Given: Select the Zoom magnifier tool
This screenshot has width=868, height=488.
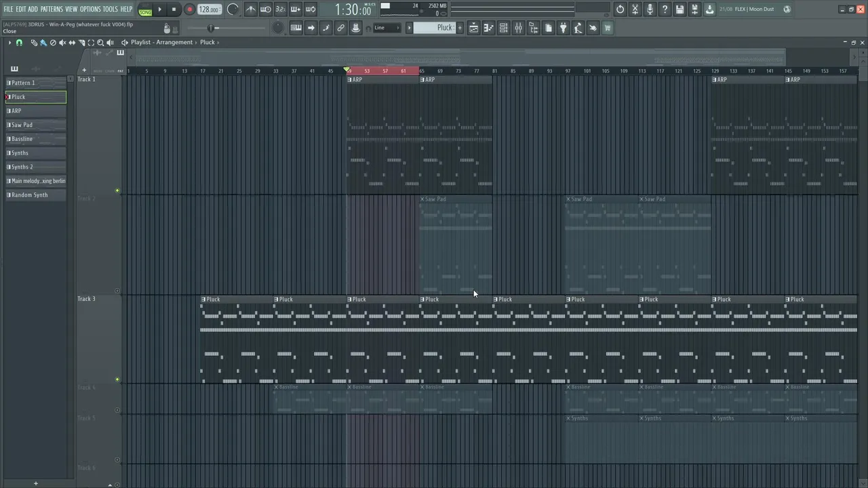Looking at the screenshot, I should point(100,43).
